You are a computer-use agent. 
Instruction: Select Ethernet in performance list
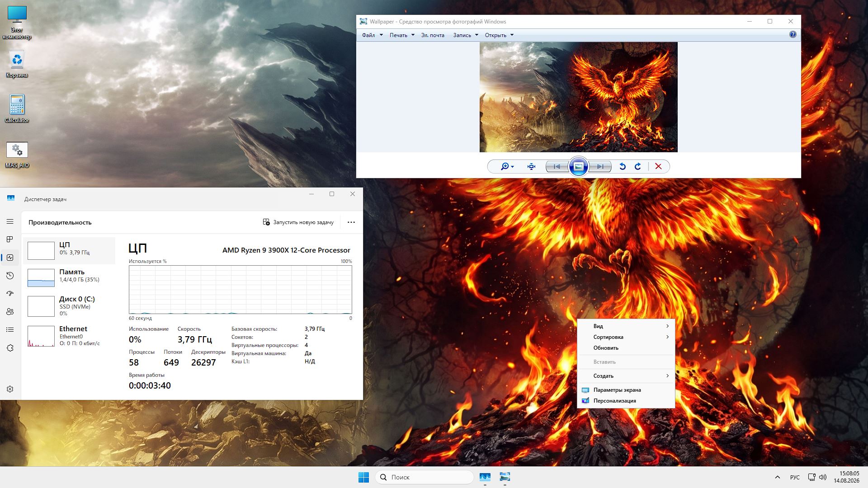[x=69, y=336]
